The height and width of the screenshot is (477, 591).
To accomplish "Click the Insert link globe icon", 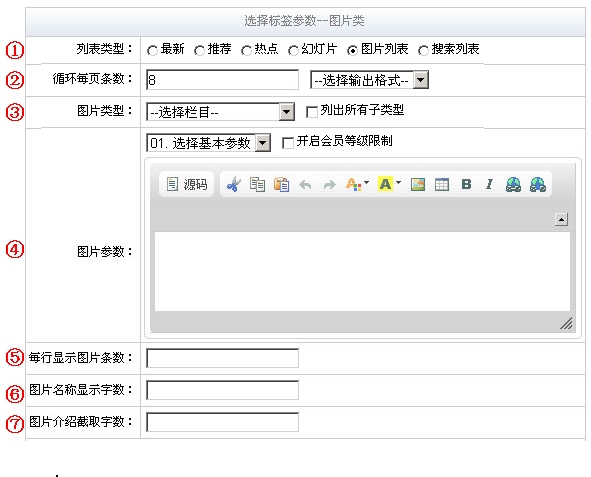I will pyautogui.click(x=513, y=185).
